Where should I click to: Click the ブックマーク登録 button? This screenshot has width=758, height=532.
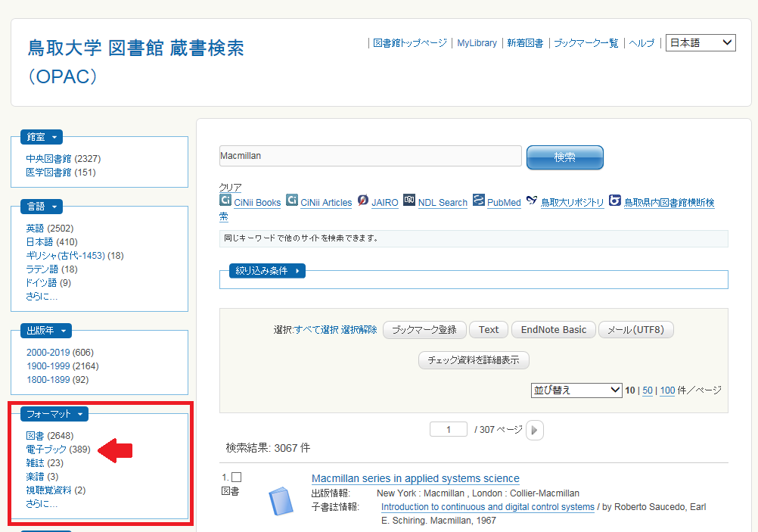pos(424,330)
